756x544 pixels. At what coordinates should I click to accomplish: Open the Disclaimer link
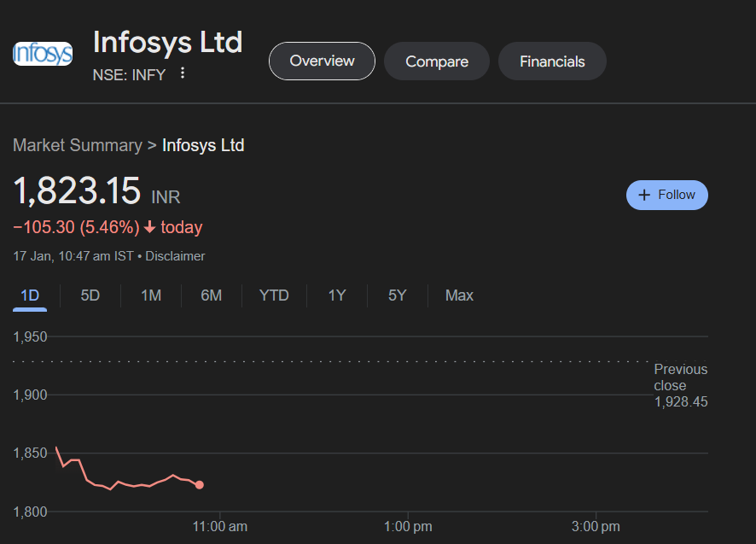175,255
